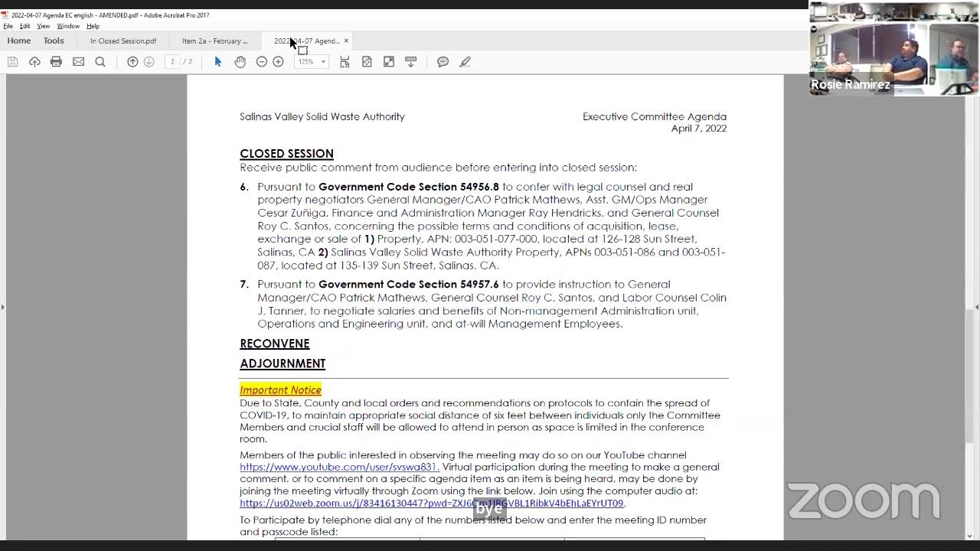The image size is (980, 551).
Task: Open the Edit menu
Action: point(24,26)
